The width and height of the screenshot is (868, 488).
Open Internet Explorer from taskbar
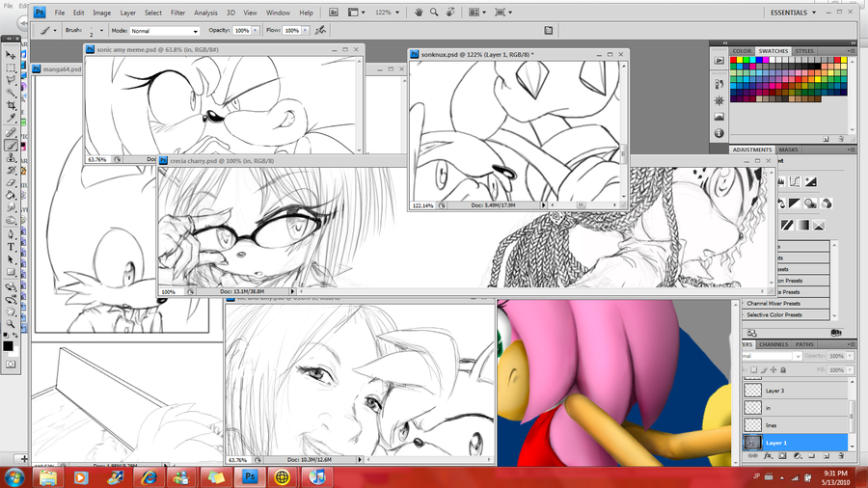coord(149,477)
